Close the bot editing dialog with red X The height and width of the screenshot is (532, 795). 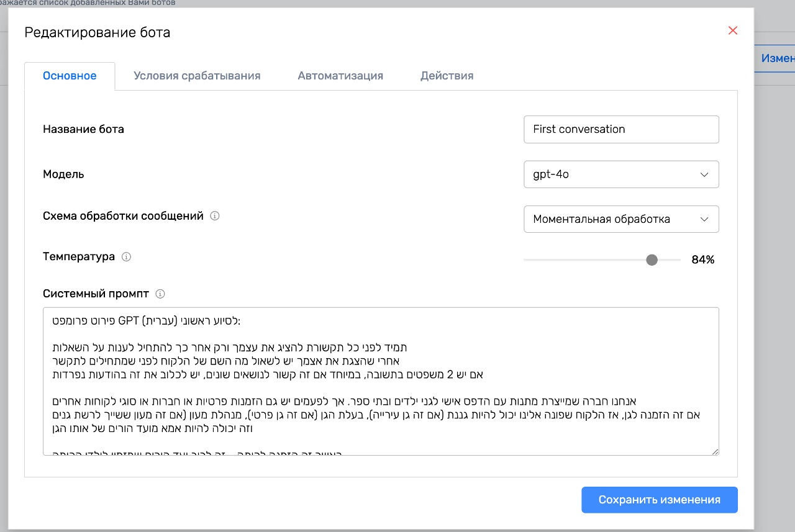733,30
